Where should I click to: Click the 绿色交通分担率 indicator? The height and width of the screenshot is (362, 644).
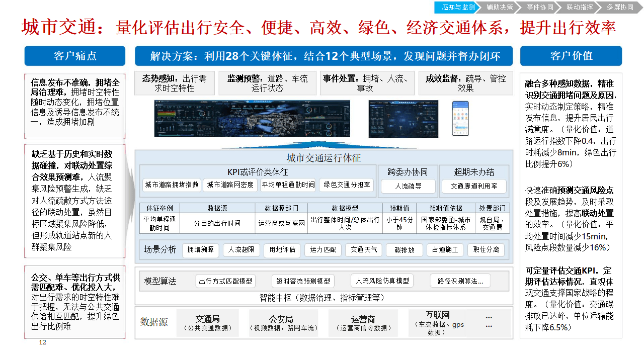click(346, 185)
